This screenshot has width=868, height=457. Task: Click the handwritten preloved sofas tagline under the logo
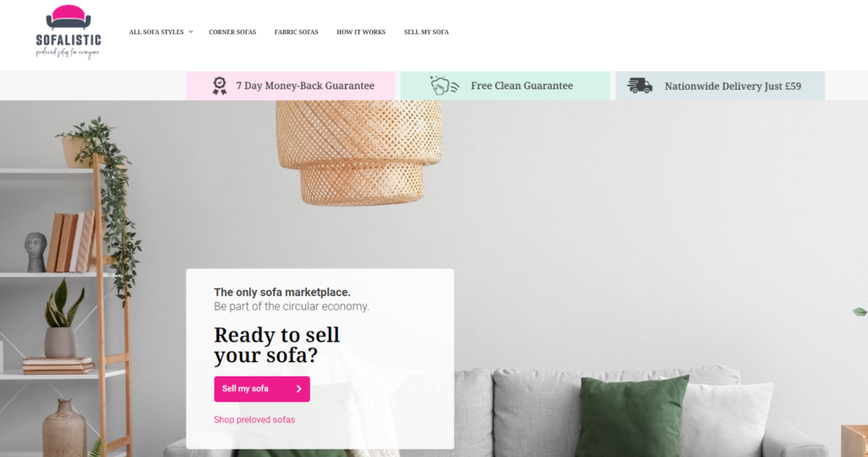coord(68,53)
